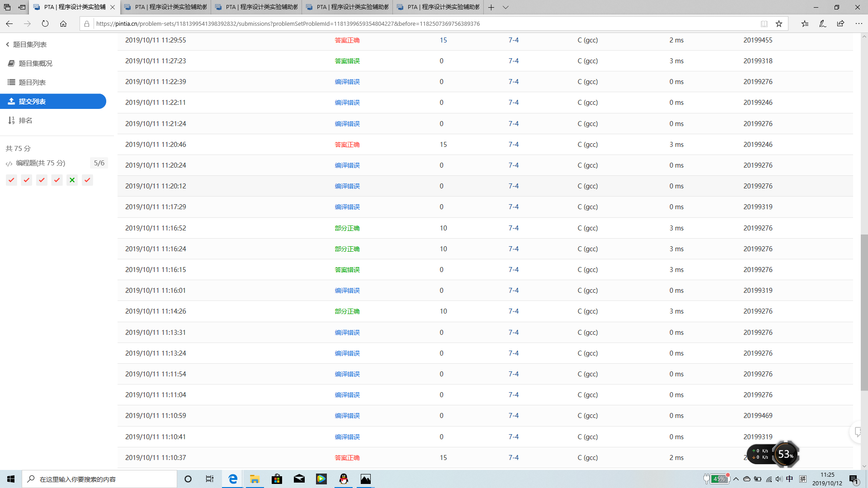
Task: Click the Windows taskbar search box
Action: coord(99,479)
